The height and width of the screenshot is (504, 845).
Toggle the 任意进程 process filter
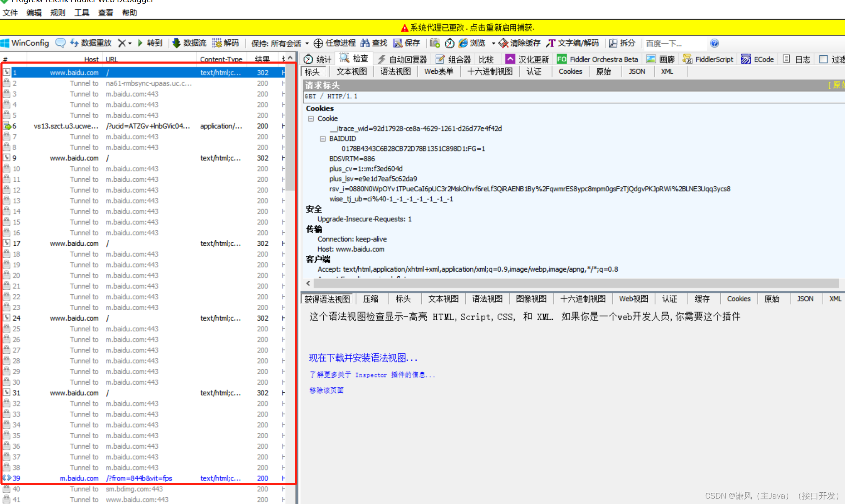[335, 43]
